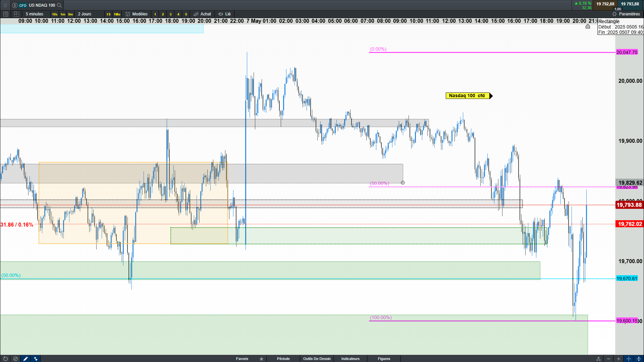
Task: Expand the Modèles templates menu
Action: pyautogui.click(x=137, y=14)
